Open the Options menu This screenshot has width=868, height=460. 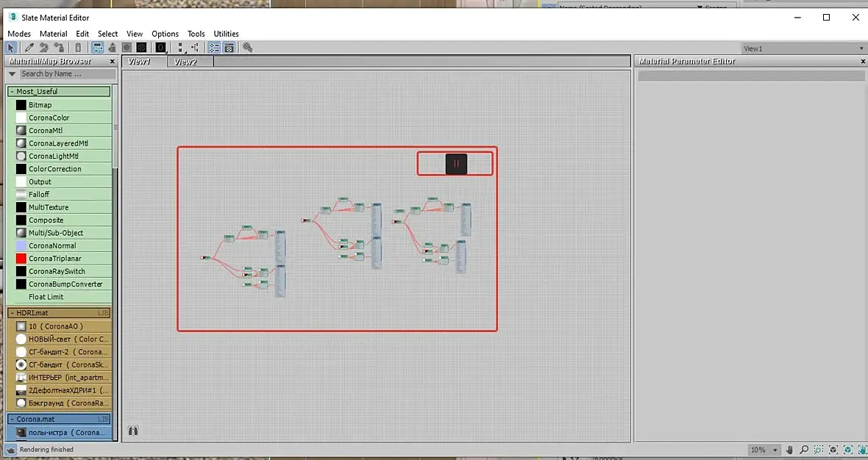(x=165, y=34)
